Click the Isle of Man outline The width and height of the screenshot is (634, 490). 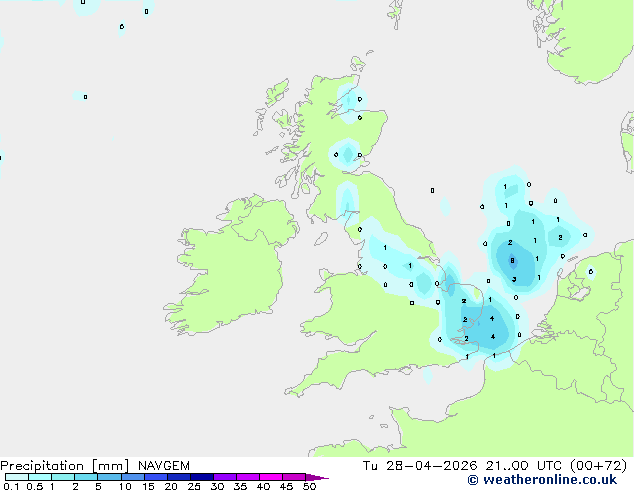pos(322,240)
